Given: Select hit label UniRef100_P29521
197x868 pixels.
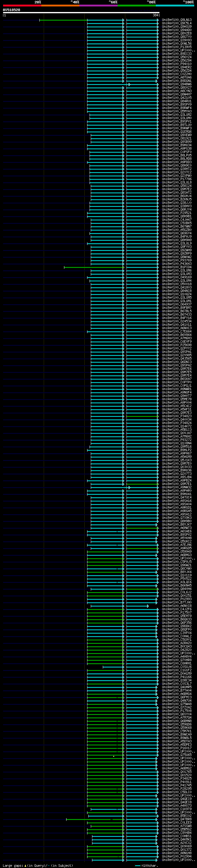Looking at the screenshot, I should 176,213.
